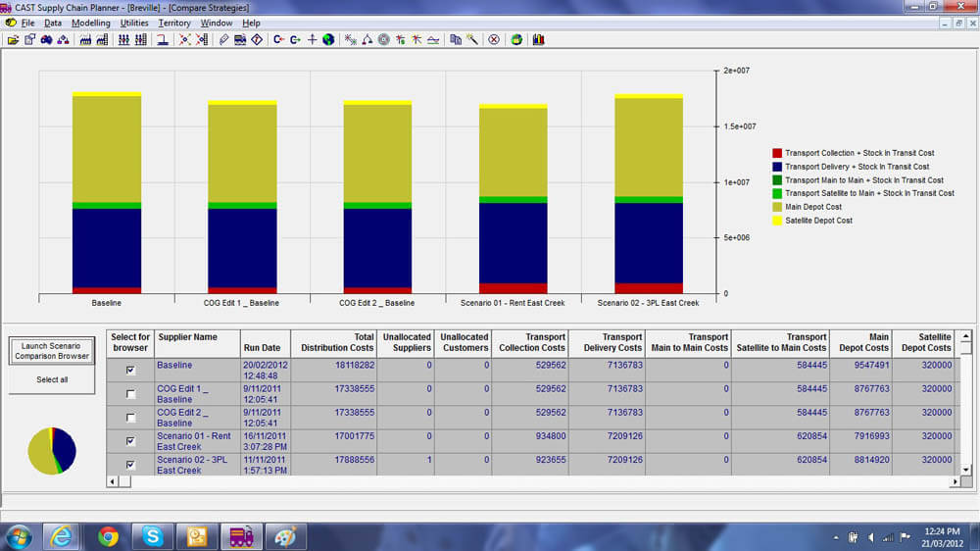This screenshot has height=551, width=980.
Task: Click the crosshair plus toolbar icon
Action: pyautogui.click(x=312, y=40)
